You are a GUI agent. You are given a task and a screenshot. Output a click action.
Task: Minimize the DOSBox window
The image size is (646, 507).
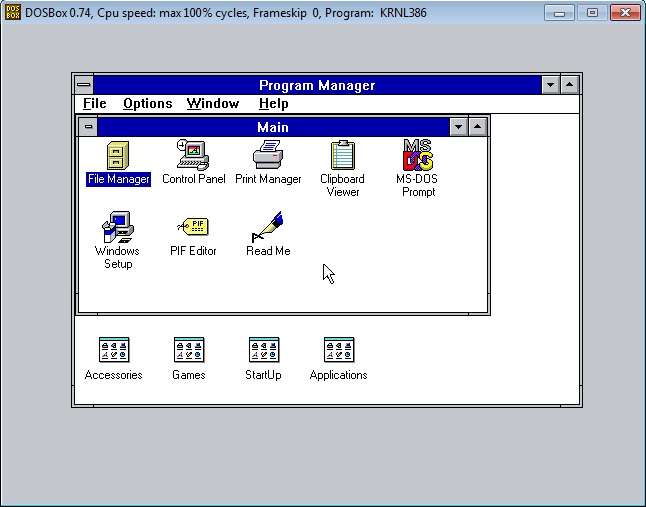(x=559, y=13)
